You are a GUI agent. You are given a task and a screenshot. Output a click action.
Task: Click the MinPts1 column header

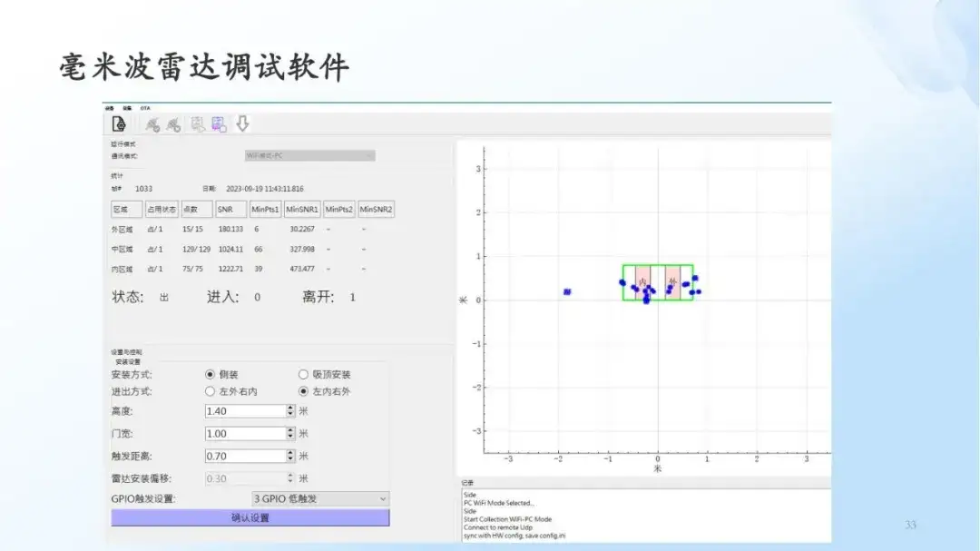265,210
